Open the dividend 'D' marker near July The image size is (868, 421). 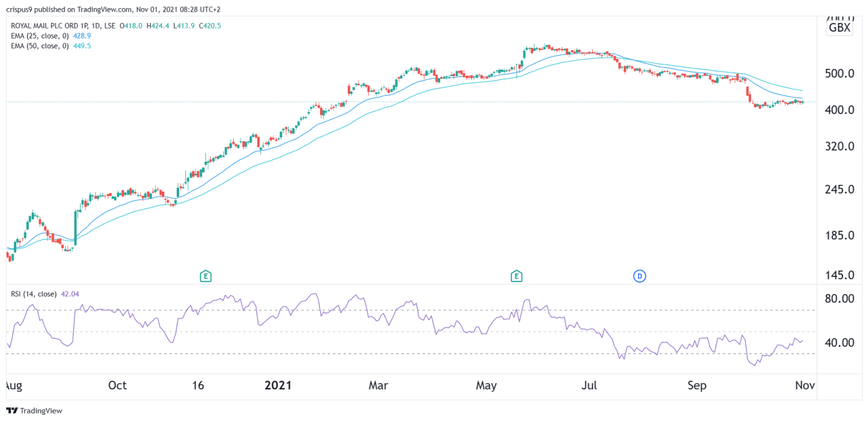point(639,276)
